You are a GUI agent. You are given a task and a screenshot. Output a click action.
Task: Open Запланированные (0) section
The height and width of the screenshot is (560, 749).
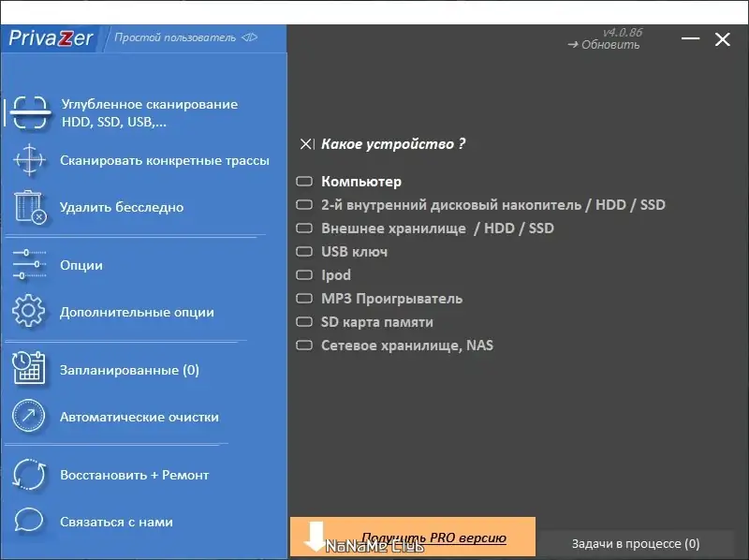[x=129, y=370]
